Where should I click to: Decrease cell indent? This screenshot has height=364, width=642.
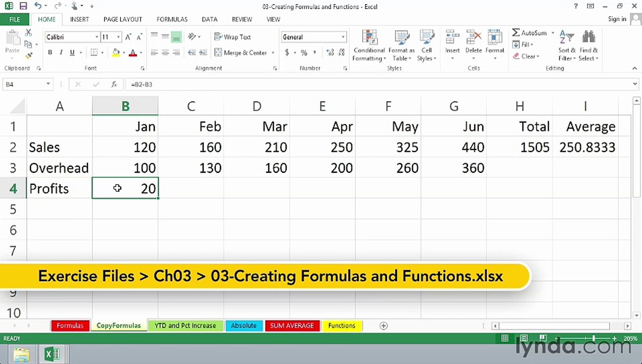tap(192, 53)
